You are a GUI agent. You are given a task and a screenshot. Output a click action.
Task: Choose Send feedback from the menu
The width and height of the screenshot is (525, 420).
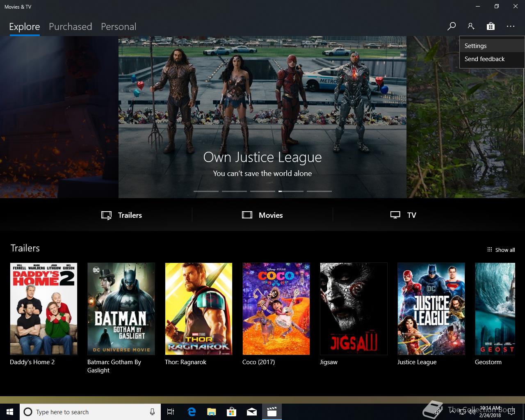pyautogui.click(x=492, y=59)
